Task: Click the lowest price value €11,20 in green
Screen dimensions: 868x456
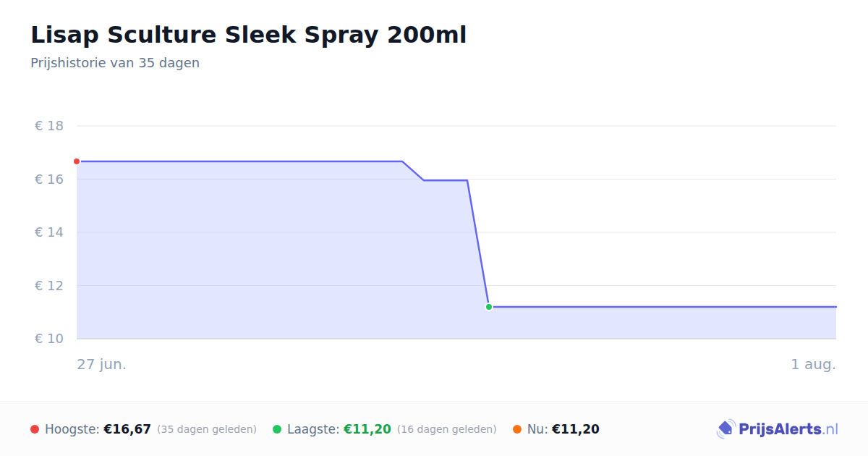Action: click(367, 429)
